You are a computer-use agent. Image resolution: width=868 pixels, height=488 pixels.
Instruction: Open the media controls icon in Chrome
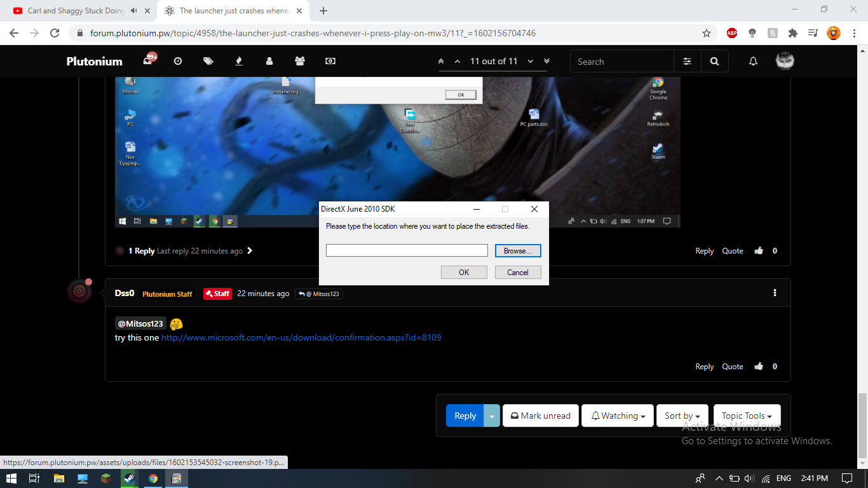813,33
